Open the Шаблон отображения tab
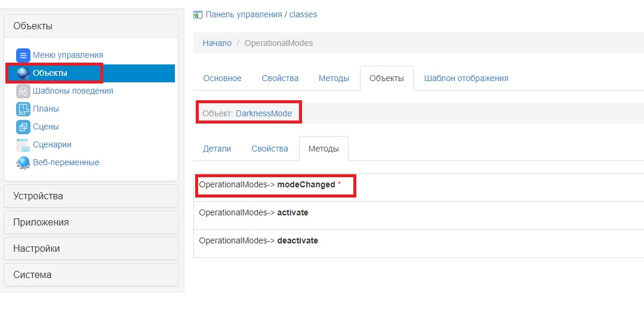 click(x=466, y=78)
